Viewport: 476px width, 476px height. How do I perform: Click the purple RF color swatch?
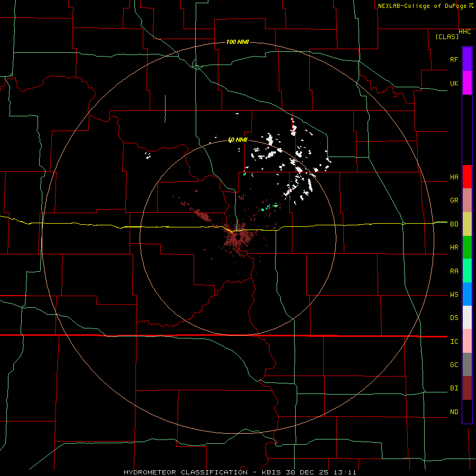467,59
